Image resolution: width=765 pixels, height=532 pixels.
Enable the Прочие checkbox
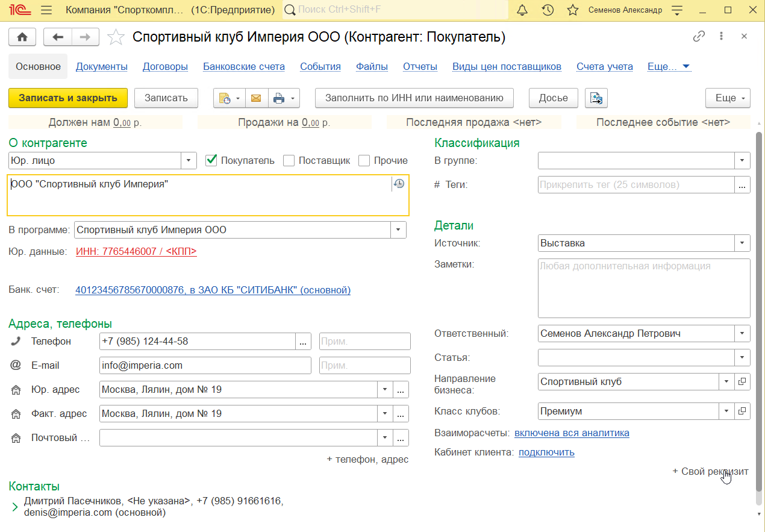[364, 160]
